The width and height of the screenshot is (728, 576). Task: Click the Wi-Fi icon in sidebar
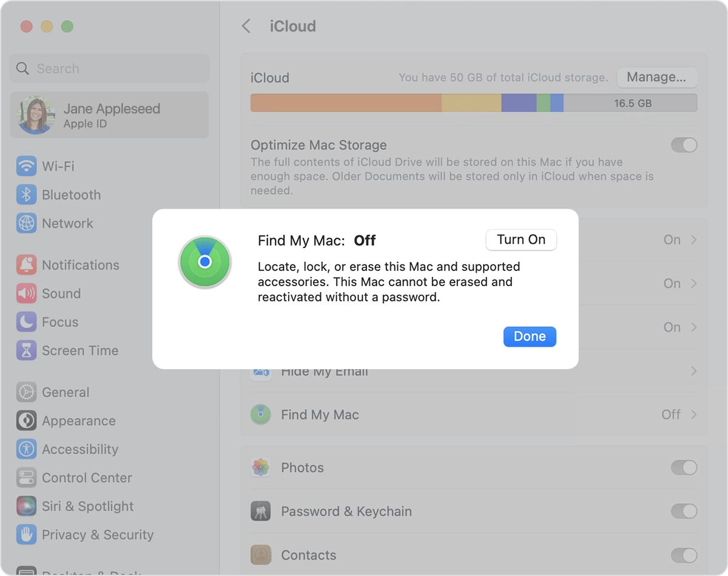(26, 166)
